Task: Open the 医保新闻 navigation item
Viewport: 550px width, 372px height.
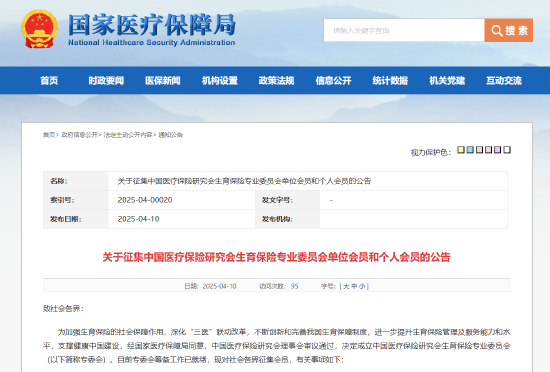Action: (x=163, y=81)
